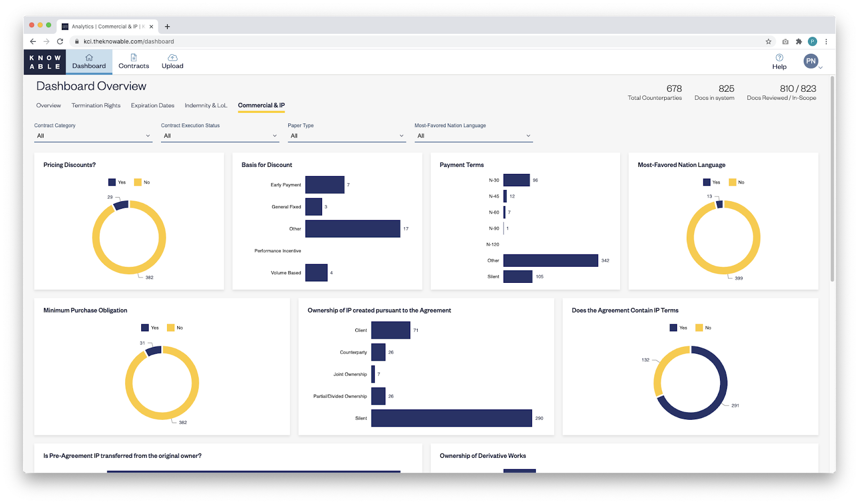Open a new browser tab
Screen dimensions: 859x504
[168, 26]
